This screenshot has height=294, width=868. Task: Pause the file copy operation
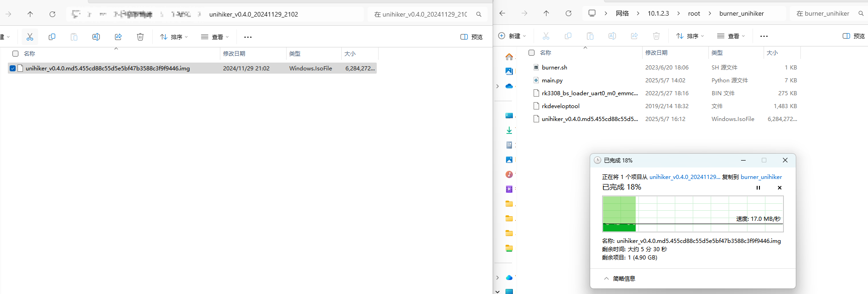point(758,188)
